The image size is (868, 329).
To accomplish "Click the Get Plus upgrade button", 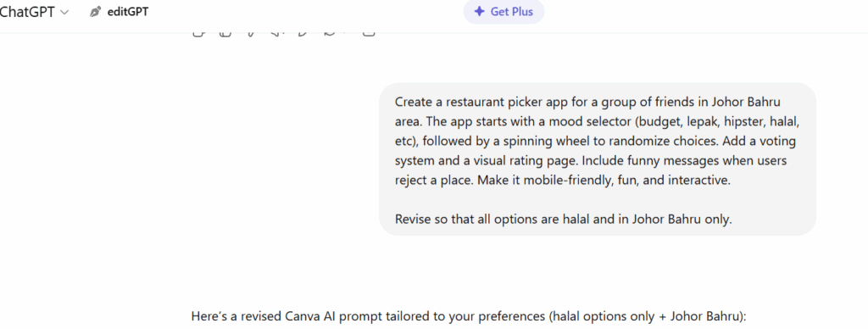I will [504, 12].
